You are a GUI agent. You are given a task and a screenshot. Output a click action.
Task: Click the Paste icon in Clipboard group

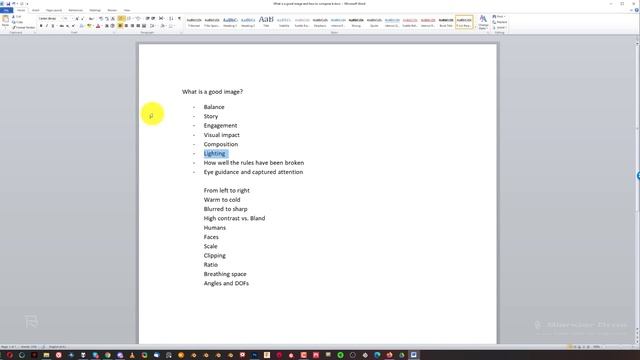(5, 21)
